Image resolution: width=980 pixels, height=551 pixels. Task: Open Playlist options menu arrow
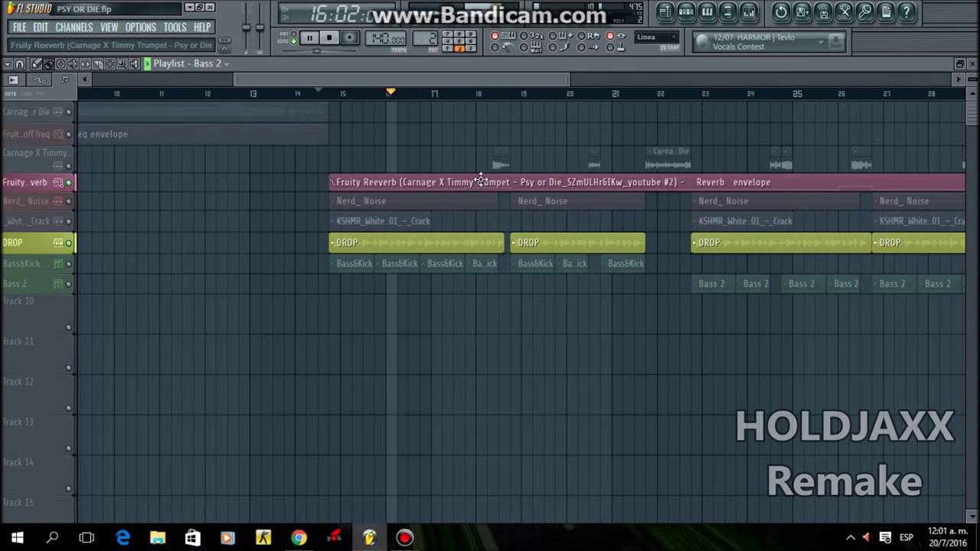click(7, 64)
